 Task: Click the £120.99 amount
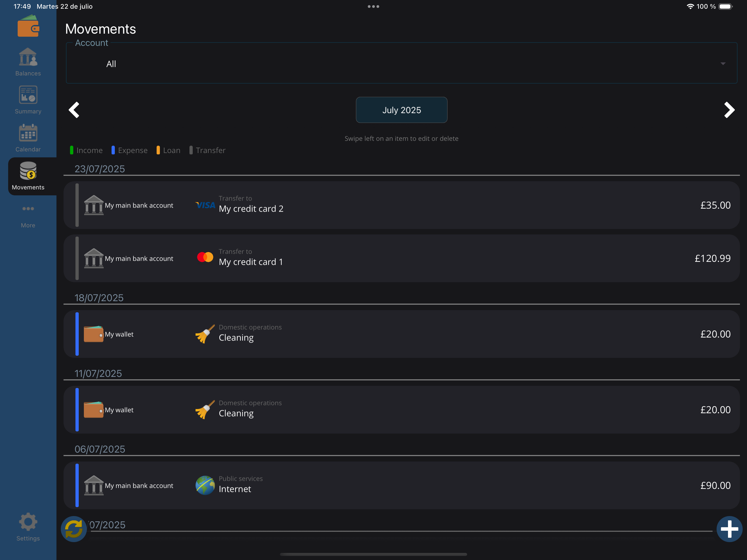tap(713, 258)
